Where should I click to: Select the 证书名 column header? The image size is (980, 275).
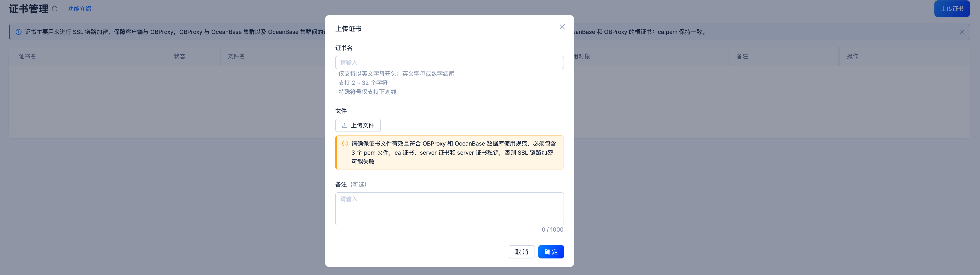(27, 56)
